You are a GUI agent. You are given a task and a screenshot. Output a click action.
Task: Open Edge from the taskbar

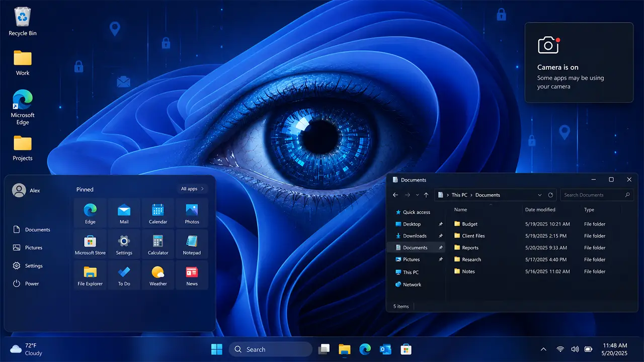pos(365,349)
